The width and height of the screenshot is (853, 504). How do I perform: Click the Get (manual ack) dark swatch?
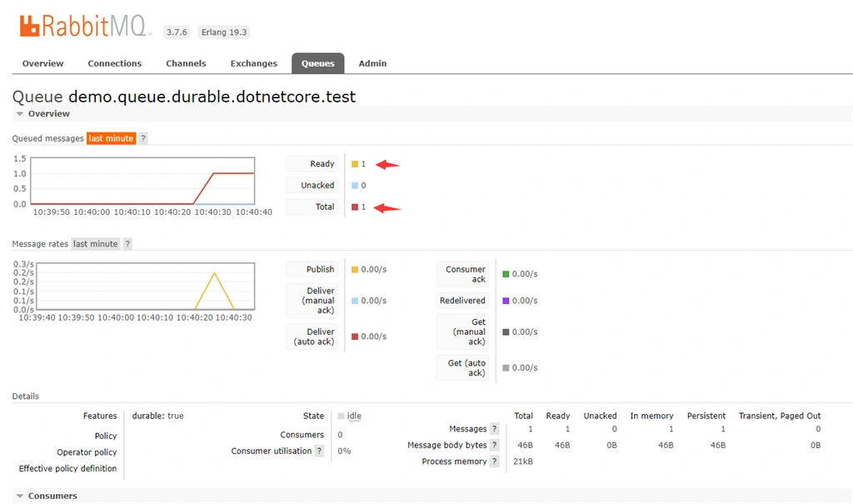506,332
